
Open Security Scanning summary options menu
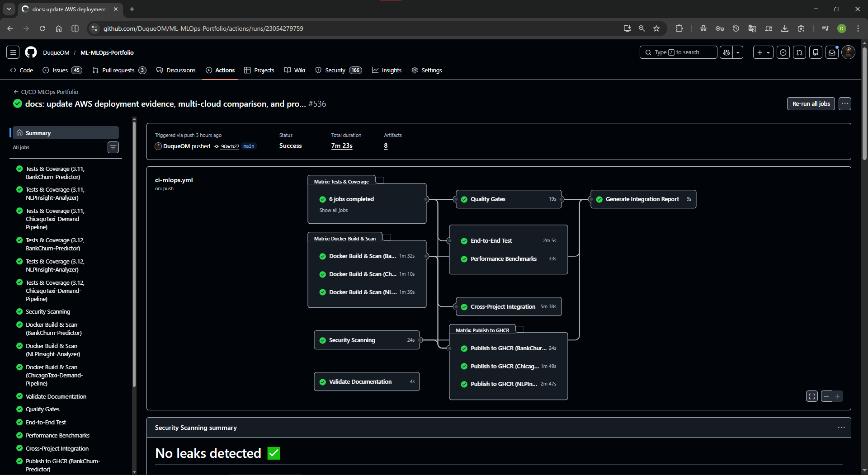tap(841, 428)
